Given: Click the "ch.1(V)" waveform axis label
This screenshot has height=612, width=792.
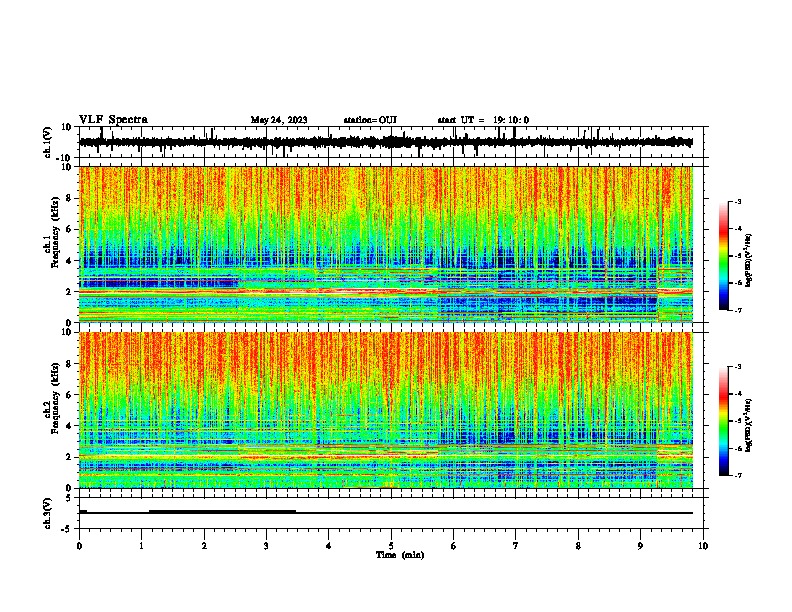Looking at the screenshot, I should (48, 142).
